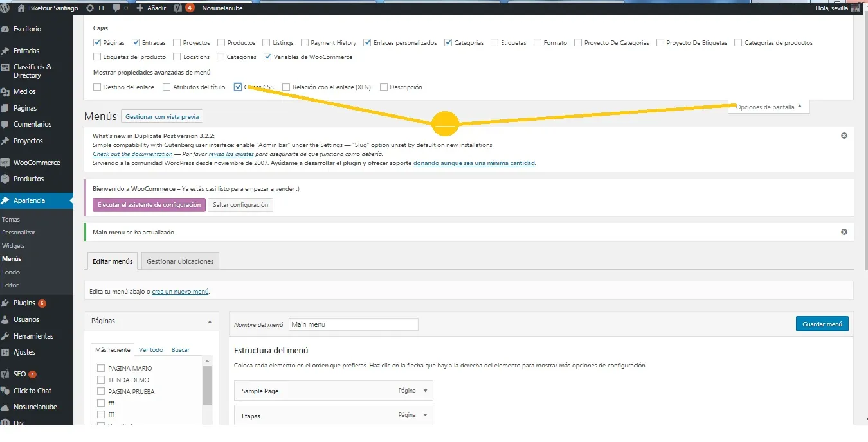Select the Ver todo tab
The width and height of the screenshot is (868, 442).
[151, 350]
